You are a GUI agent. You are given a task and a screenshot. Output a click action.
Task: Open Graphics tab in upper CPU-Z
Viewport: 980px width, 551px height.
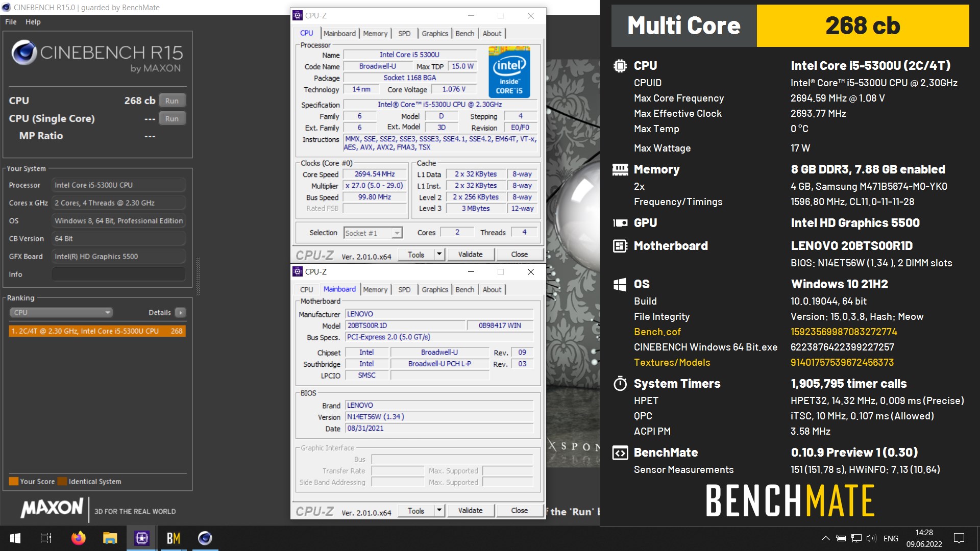[x=435, y=33]
